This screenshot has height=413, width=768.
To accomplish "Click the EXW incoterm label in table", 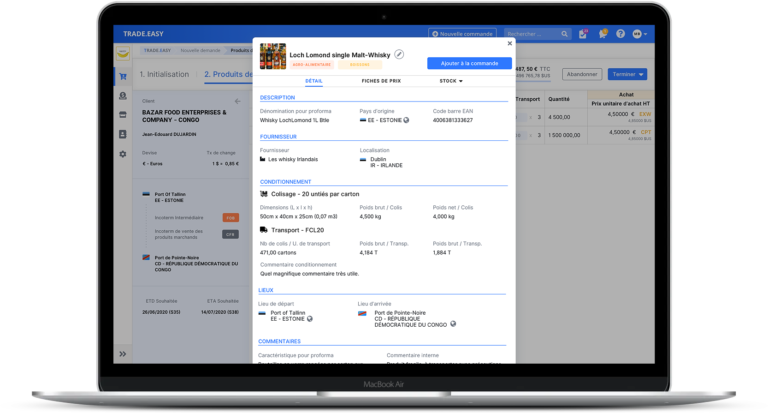I will (x=645, y=114).
